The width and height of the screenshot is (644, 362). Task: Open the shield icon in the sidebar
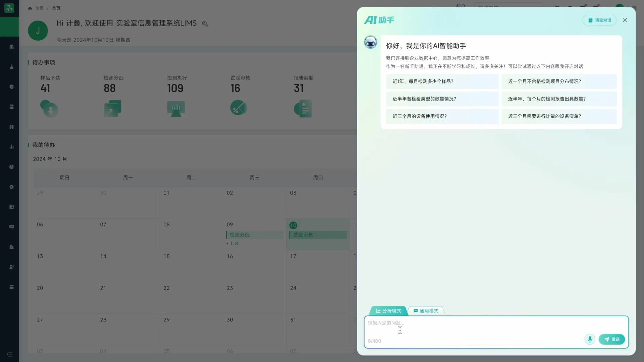[x=11, y=87]
